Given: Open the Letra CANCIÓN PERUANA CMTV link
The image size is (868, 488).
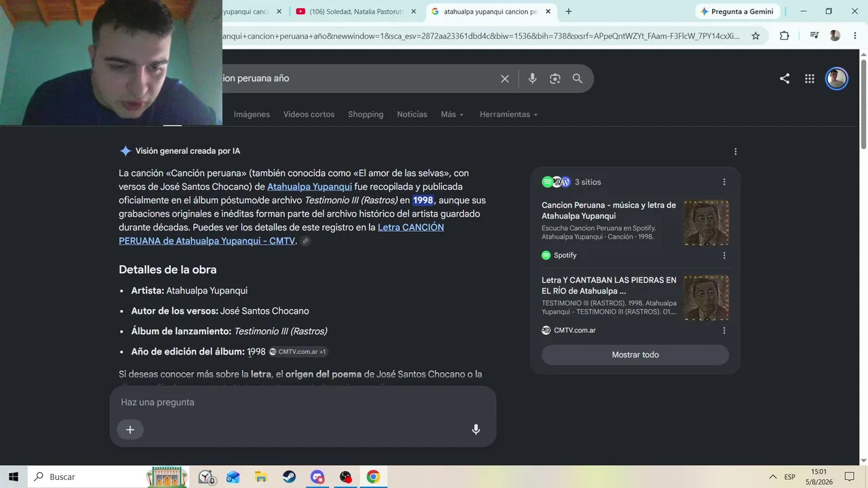Looking at the screenshot, I should [x=281, y=235].
